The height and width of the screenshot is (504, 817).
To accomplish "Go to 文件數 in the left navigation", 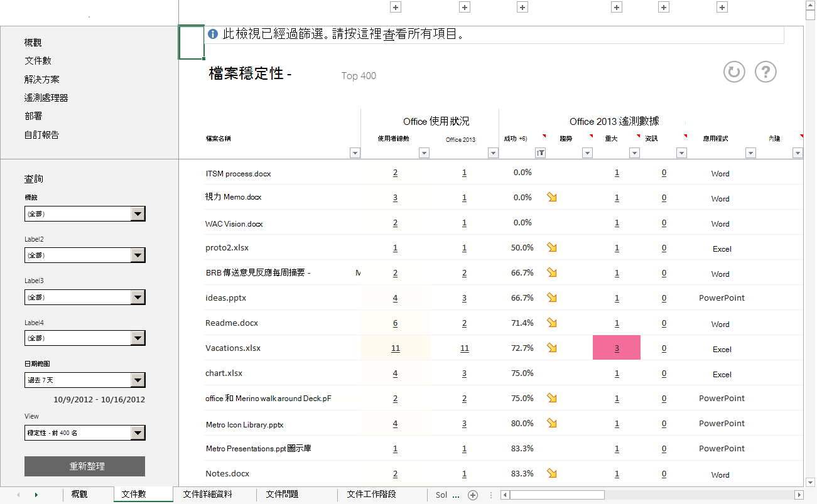I will pyautogui.click(x=38, y=61).
